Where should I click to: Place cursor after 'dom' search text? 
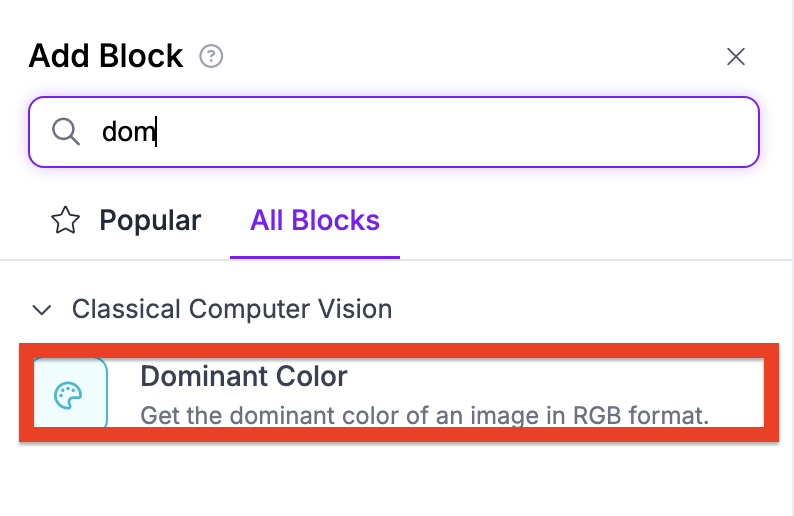156,132
